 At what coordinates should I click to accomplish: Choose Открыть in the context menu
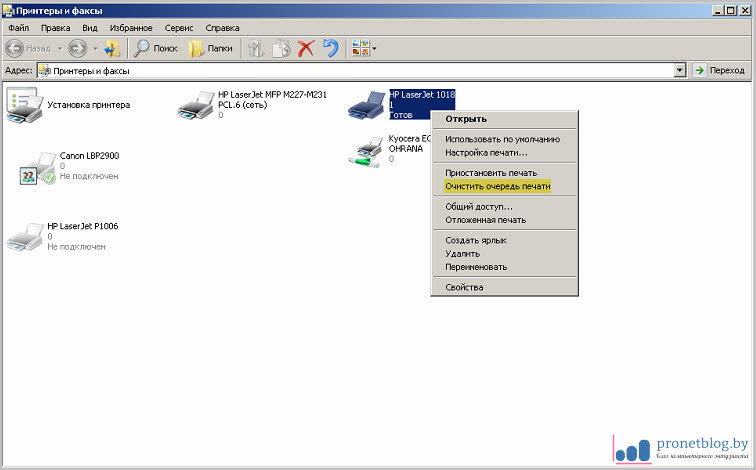[504, 119]
